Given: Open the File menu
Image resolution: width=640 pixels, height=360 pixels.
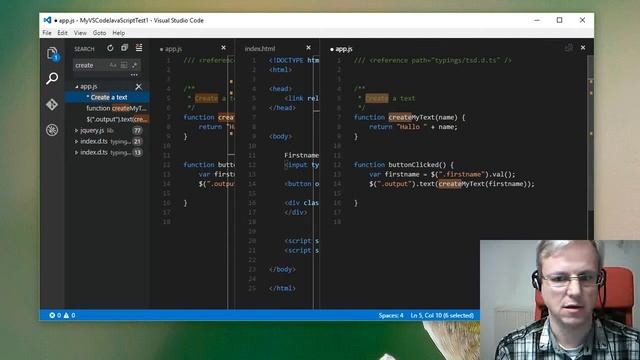Looking at the screenshot, I should pyautogui.click(x=47, y=33).
